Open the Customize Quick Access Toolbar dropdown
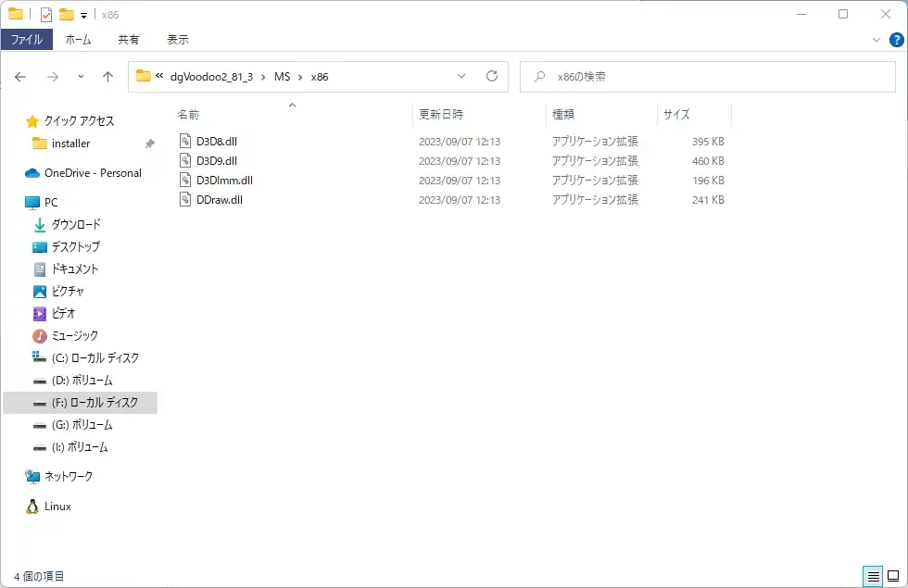 click(x=84, y=15)
